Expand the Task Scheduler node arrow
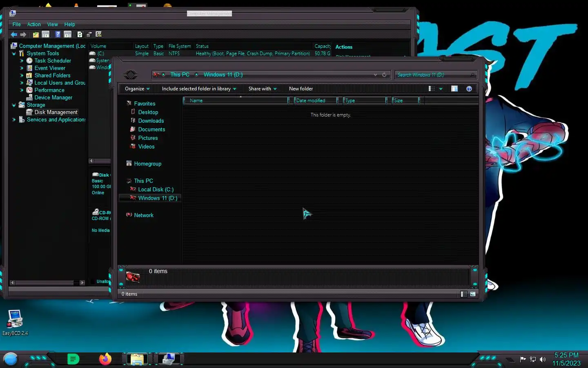This screenshot has height=368, width=588. click(22, 61)
